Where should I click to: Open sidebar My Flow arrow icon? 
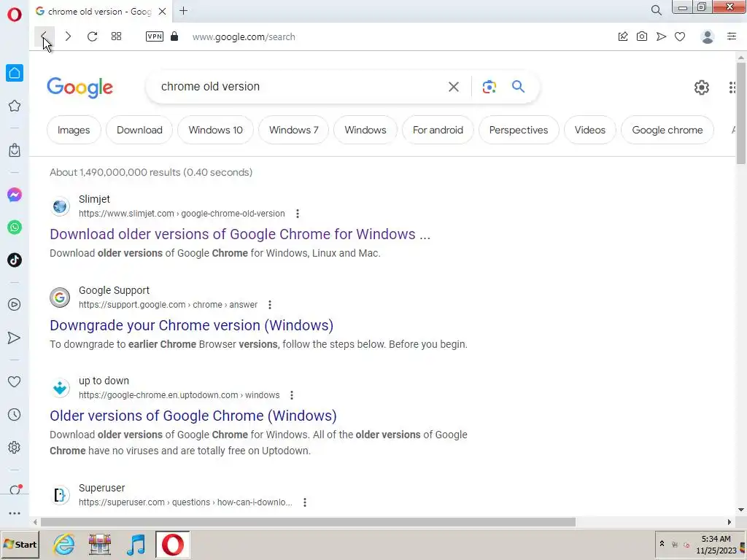(x=15, y=338)
